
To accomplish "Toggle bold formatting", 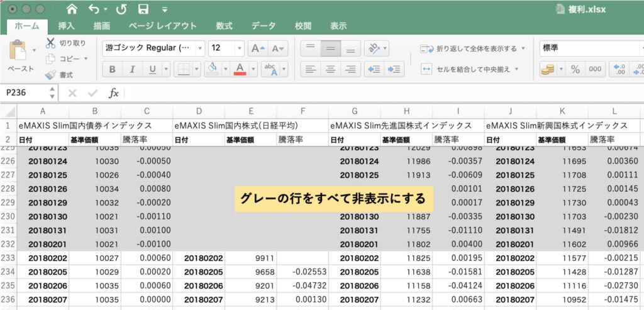I will click(x=112, y=69).
